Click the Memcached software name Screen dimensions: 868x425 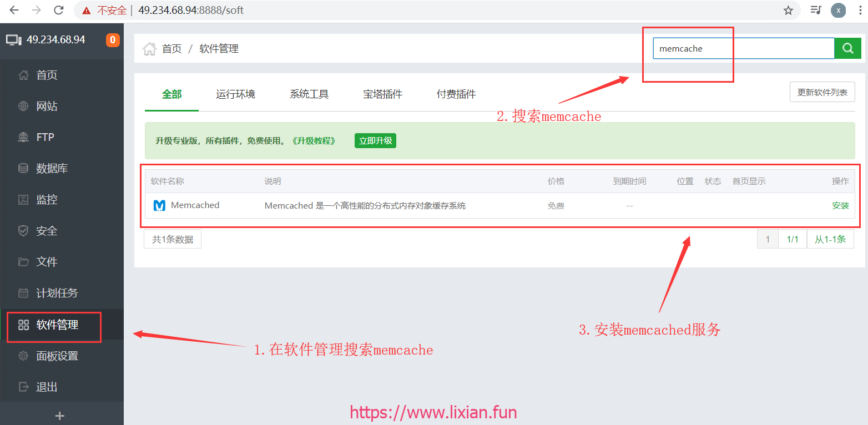[195, 205]
